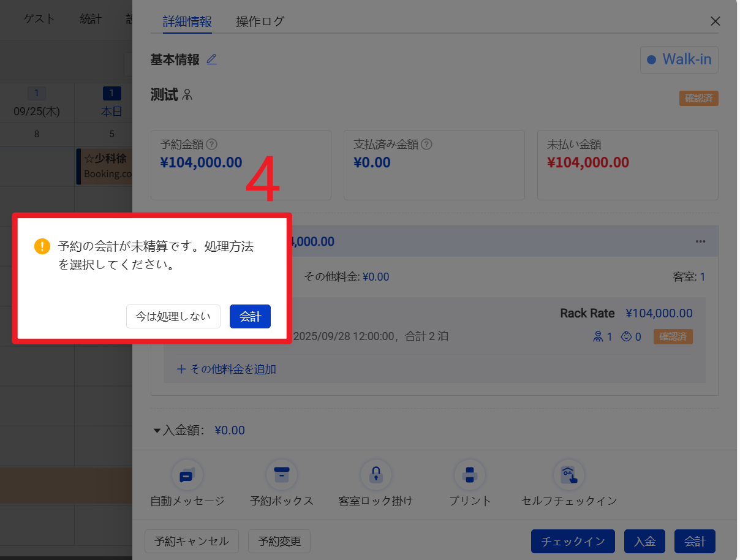Click the チェックイン button
Screen dimensions: 740x560
click(x=573, y=542)
